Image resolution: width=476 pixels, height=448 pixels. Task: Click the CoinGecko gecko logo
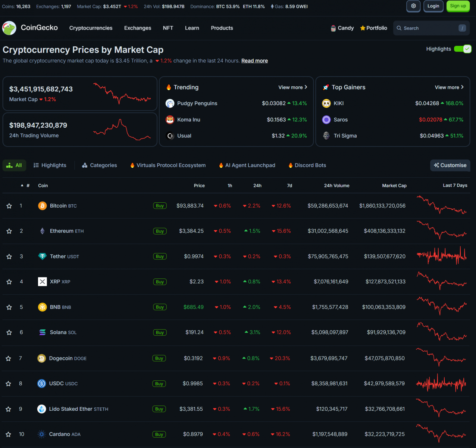(9, 28)
